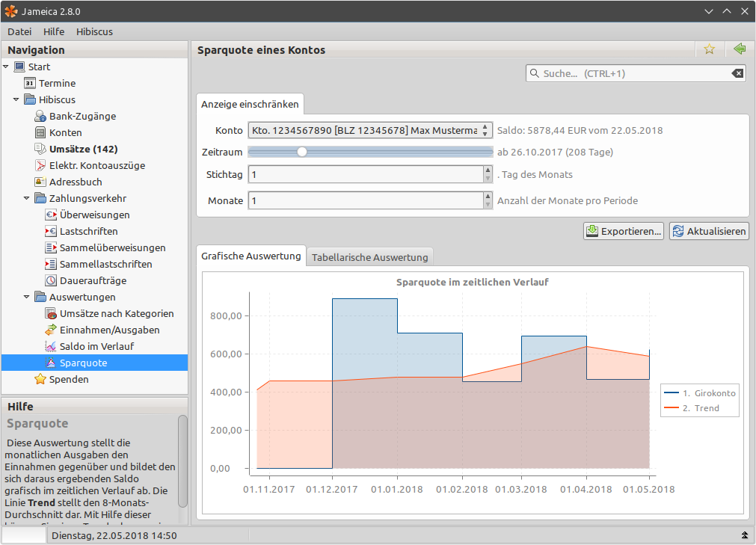Open the Konto dropdown
756x545 pixels.
(370, 130)
